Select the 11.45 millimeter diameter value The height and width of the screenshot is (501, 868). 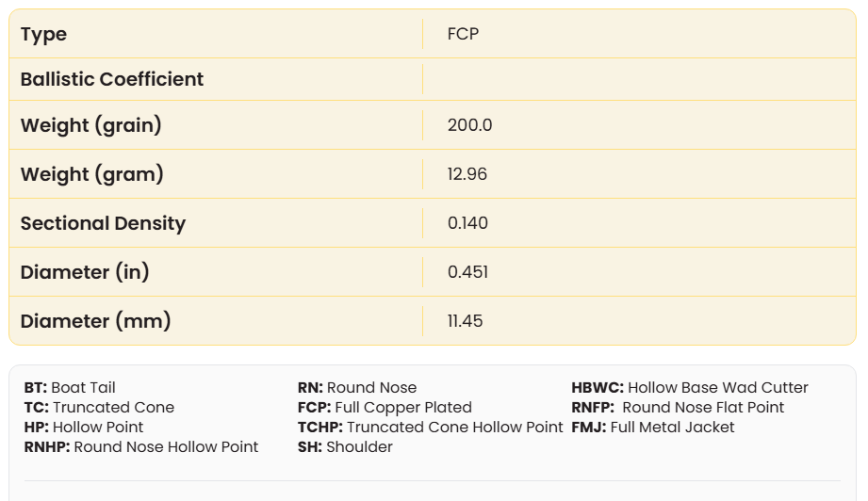(465, 321)
